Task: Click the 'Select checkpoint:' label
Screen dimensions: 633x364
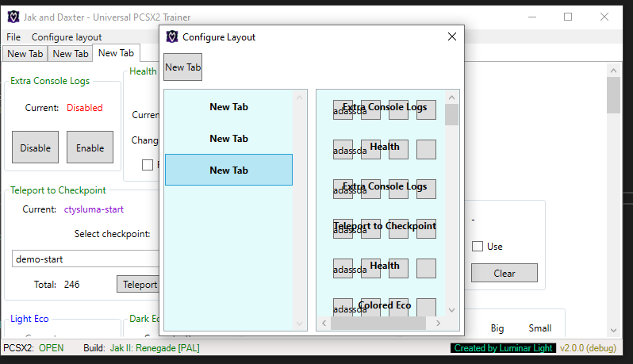Action: click(x=112, y=234)
